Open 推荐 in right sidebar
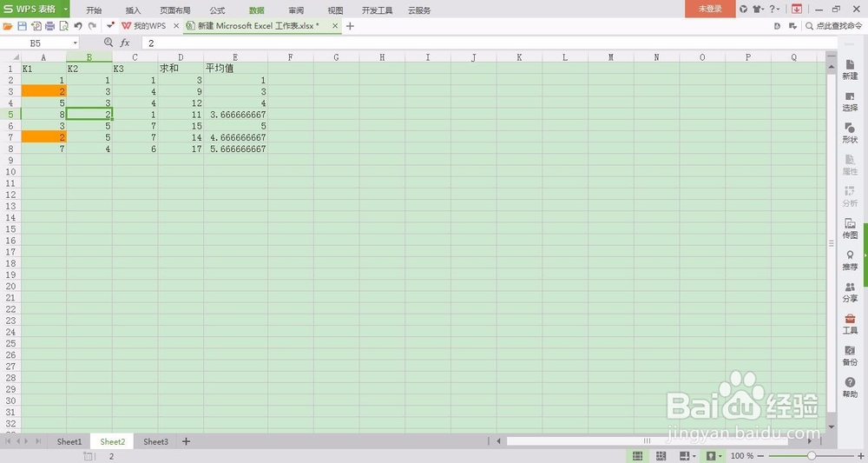Viewport: 868px width, 463px height. 850,261
